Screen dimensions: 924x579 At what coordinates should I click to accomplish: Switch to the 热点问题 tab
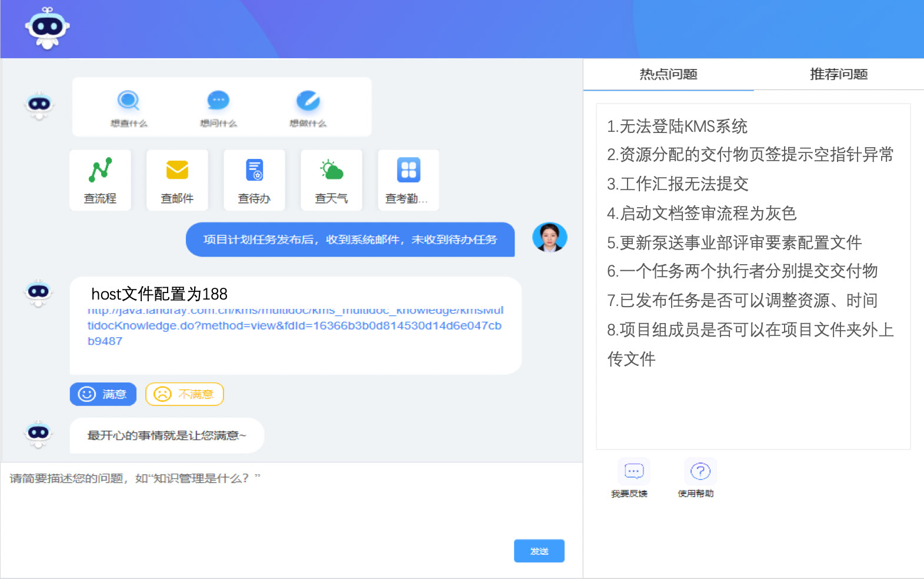coord(668,74)
